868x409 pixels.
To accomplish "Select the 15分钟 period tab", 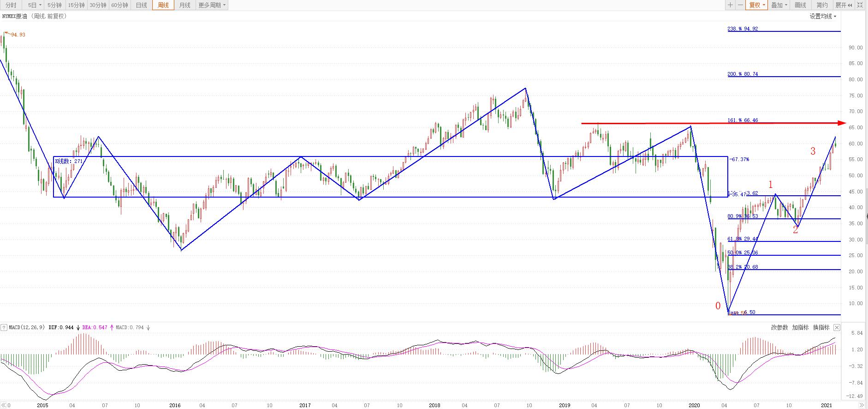I will tap(76, 5).
